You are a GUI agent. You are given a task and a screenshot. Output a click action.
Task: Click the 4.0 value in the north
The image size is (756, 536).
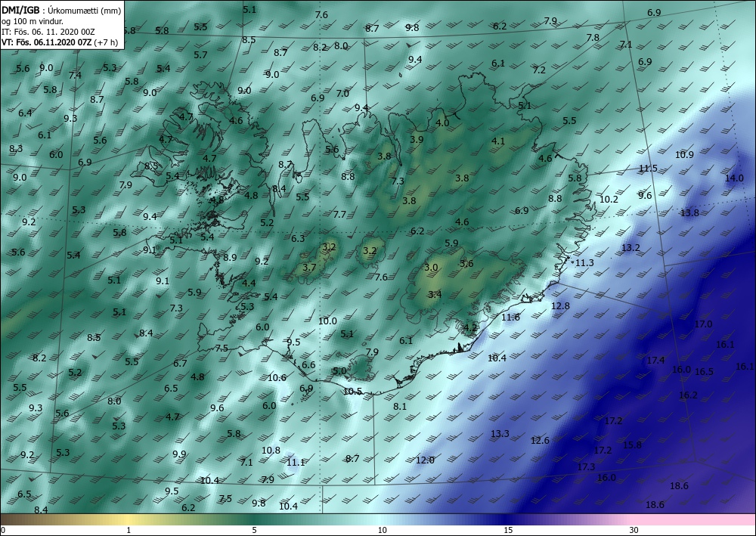(442, 122)
